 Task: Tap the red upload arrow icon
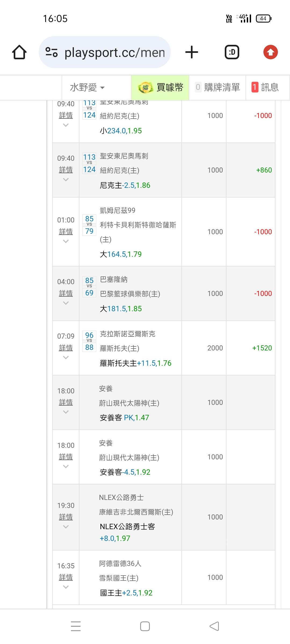[270, 52]
